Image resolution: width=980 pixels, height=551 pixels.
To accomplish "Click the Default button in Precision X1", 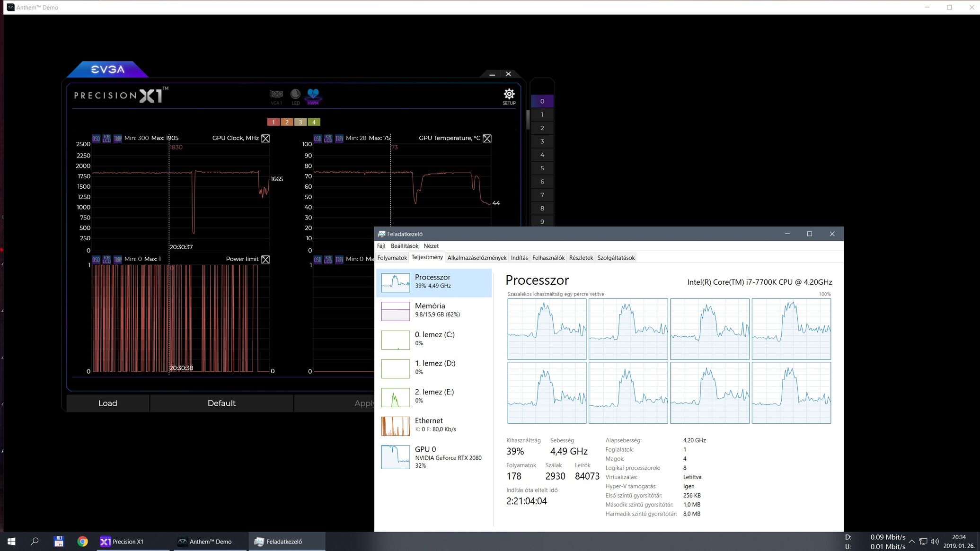I will [x=221, y=403].
